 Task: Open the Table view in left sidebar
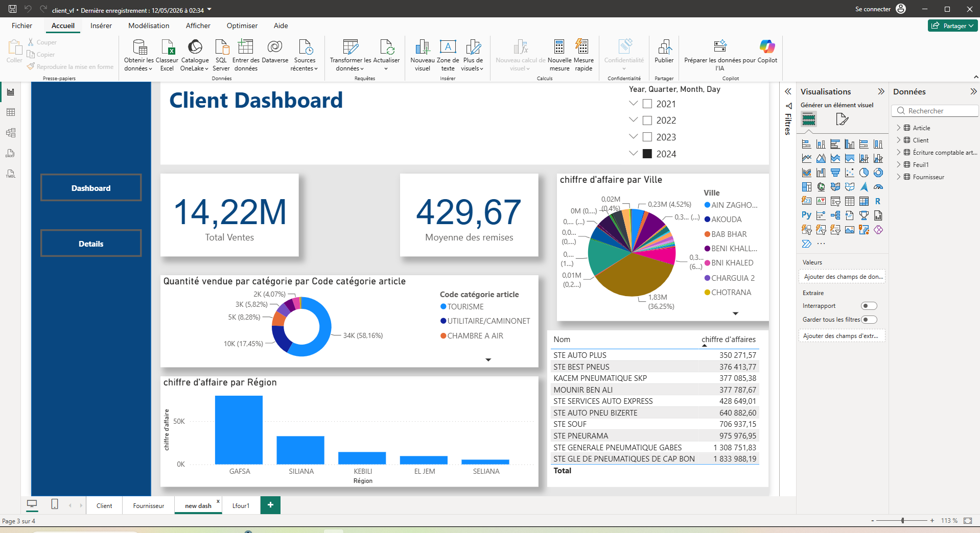(11, 112)
